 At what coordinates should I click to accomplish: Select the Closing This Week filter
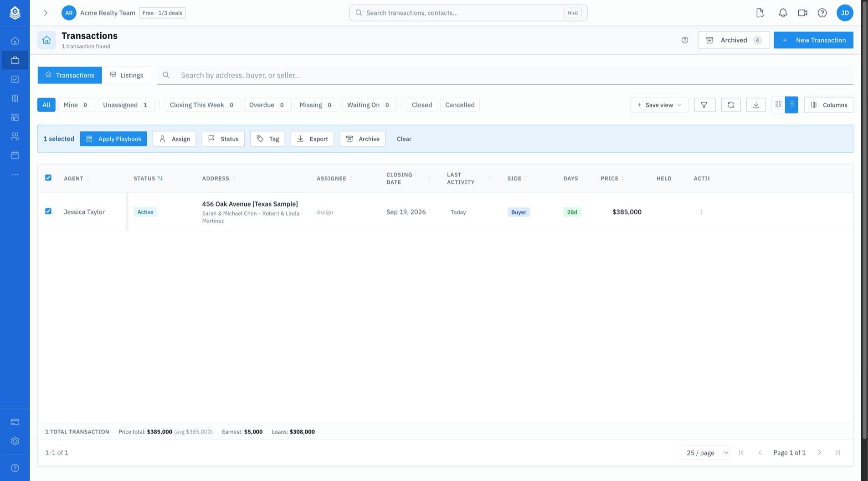(202, 105)
